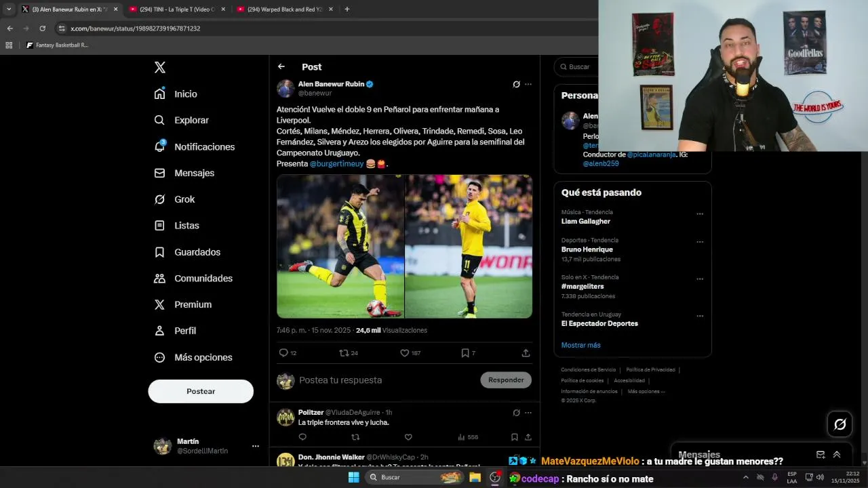Open File Explorer from taskbar
868x488 pixels.
pos(475,477)
